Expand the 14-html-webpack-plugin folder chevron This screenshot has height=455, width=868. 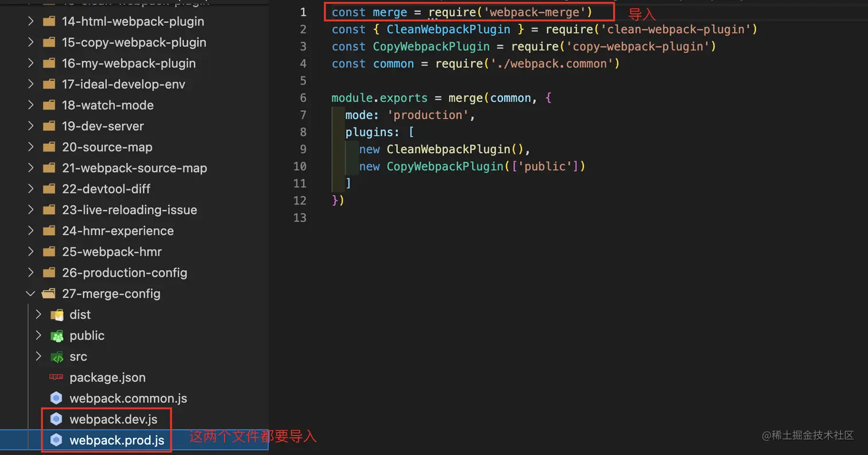30,21
